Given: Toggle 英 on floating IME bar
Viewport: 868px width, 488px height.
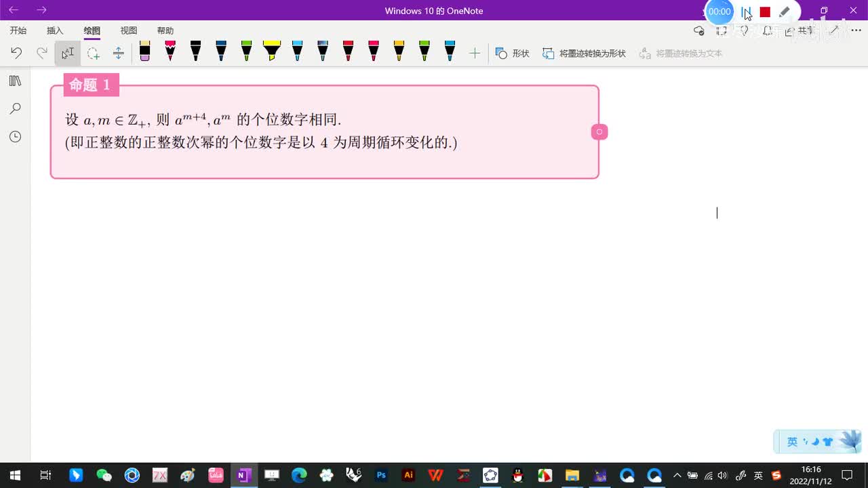Looking at the screenshot, I should click(x=792, y=442).
